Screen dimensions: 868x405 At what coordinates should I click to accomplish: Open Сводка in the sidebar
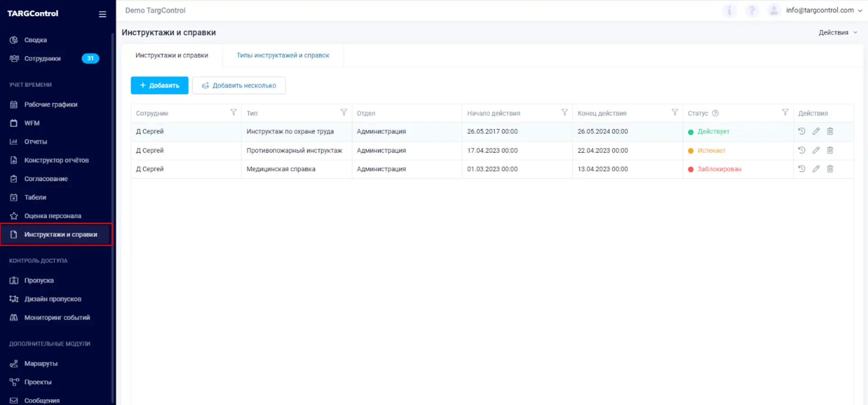point(56,40)
